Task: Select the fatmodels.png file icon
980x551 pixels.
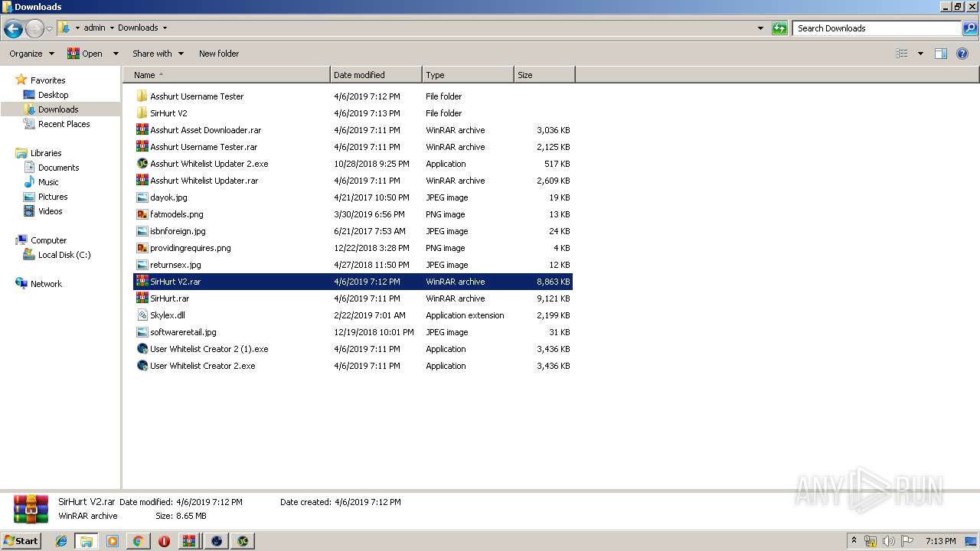Action: click(142, 214)
